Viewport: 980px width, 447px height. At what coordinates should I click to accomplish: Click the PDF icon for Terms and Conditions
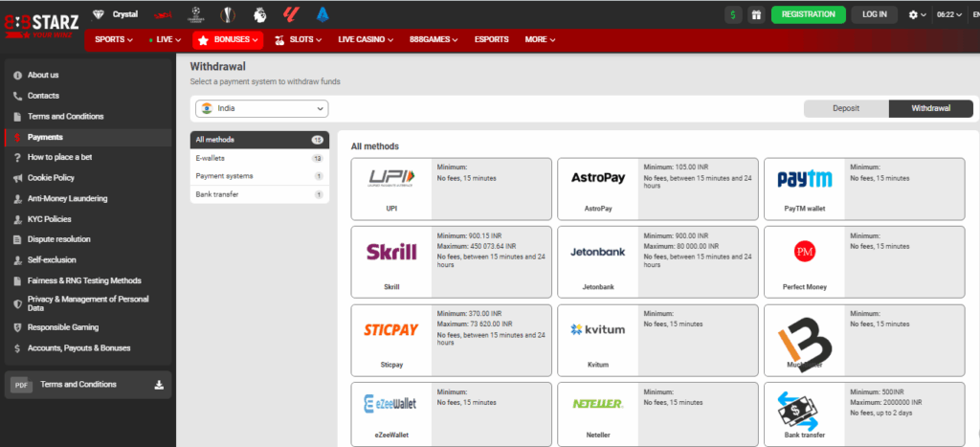(x=21, y=385)
